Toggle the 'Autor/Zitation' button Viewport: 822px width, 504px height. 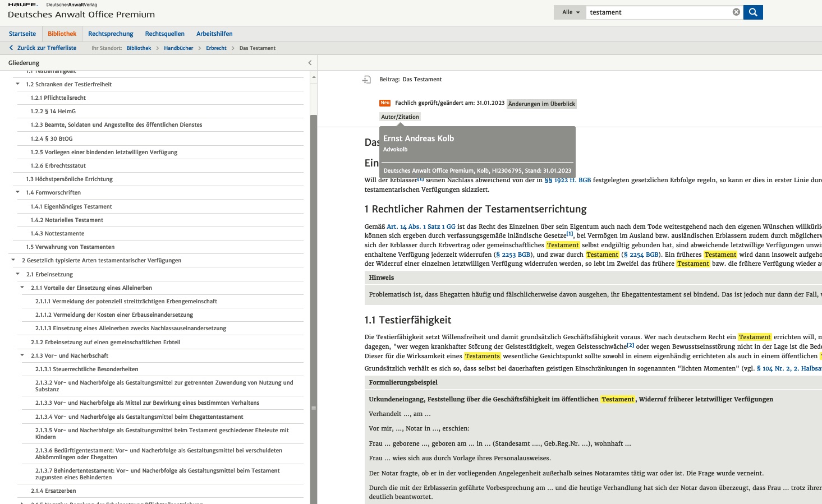coord(400,117)
